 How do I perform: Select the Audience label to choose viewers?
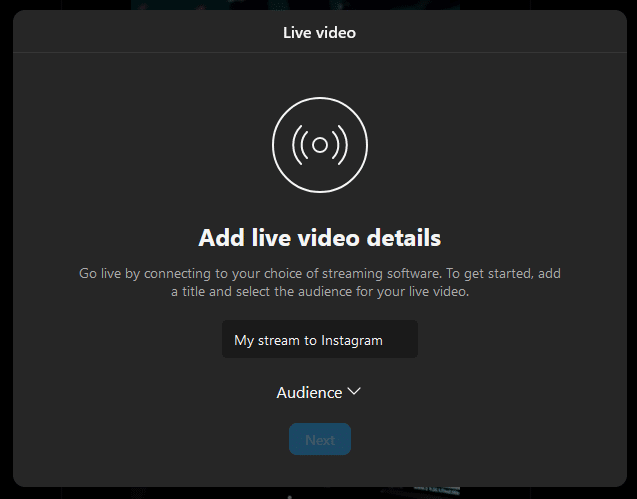coord(309,393)
